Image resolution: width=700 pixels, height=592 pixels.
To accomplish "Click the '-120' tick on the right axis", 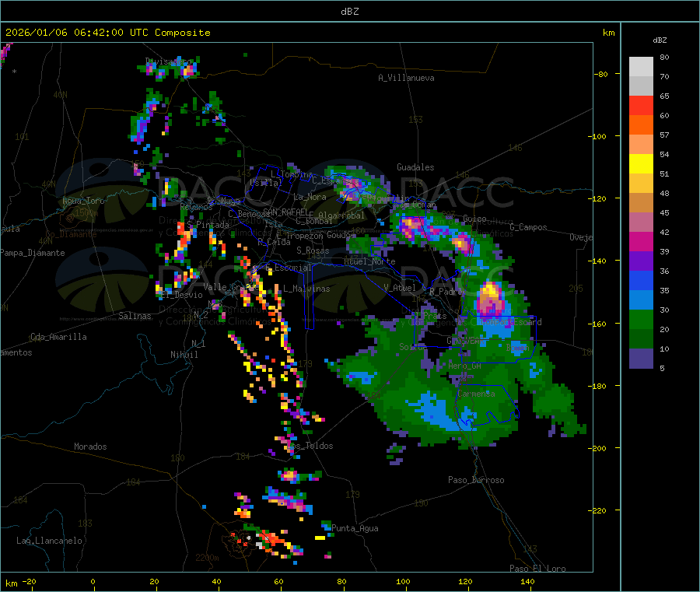I will pyautogui.click(x=597, y=198).
